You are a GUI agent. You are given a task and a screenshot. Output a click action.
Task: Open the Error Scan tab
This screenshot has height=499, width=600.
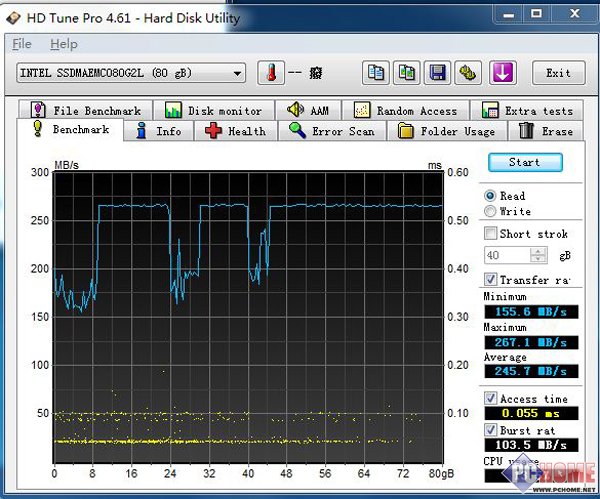click(332, 131)
